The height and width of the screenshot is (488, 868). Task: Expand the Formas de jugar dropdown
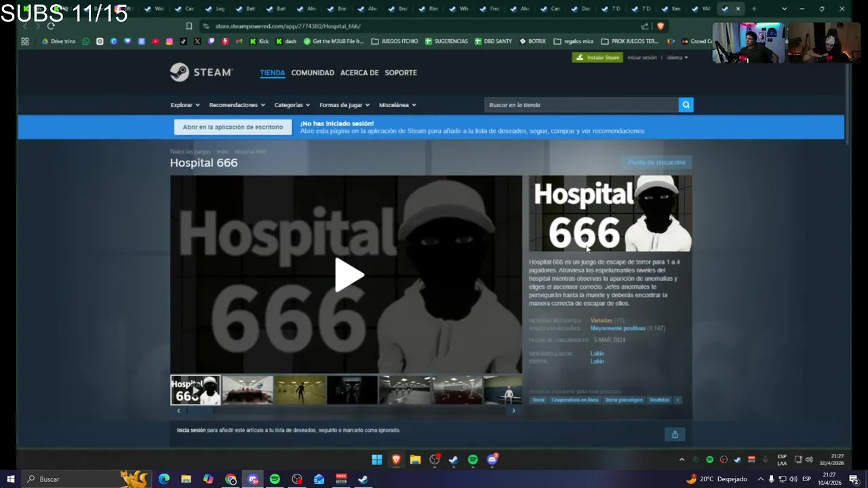point(344,105)
